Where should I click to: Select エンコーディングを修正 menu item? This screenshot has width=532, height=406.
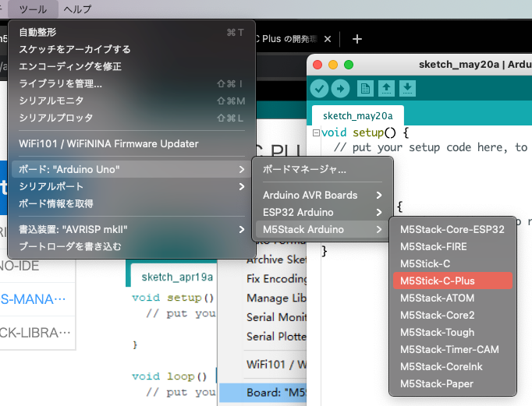tap(132, 66)
